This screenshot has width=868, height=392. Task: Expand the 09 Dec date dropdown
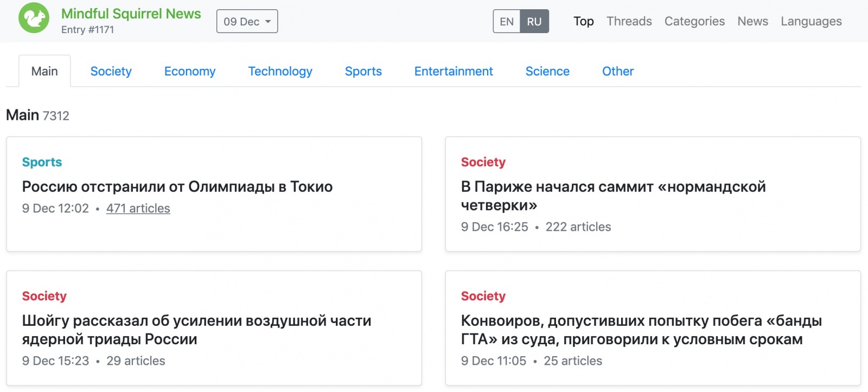(x=247, y=21)
